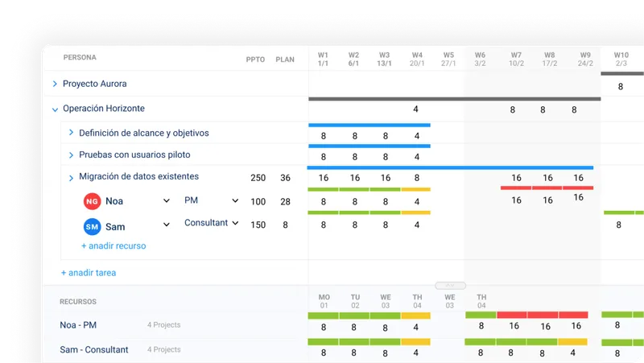Click Noa's yellow allocation bar for W4

415,189
